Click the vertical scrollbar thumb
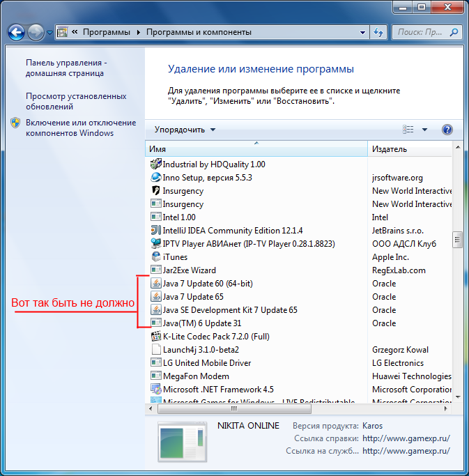 click(x=457, y=240)
